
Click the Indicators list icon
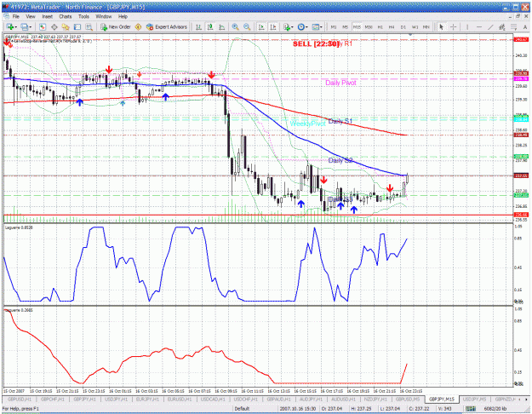(x=287, y=26)
